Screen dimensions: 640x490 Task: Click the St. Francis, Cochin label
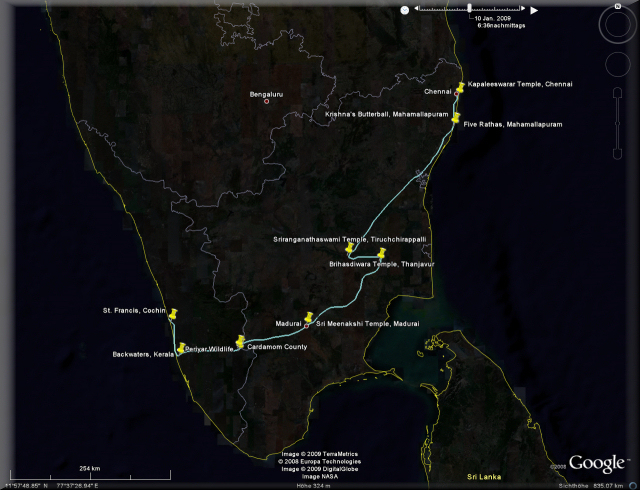(x=134, y=311)
